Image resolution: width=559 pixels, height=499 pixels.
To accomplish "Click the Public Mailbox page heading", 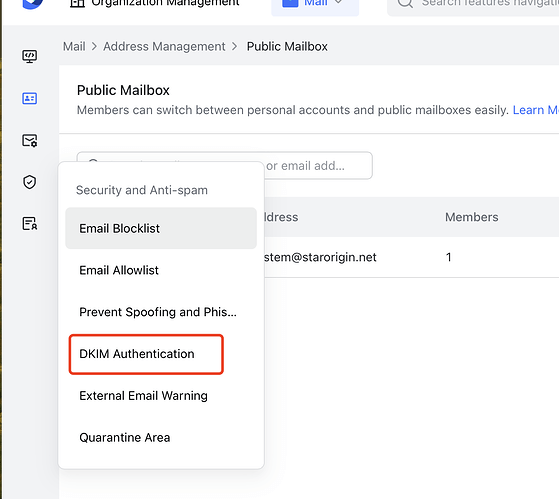I will [x=123, y=90].
